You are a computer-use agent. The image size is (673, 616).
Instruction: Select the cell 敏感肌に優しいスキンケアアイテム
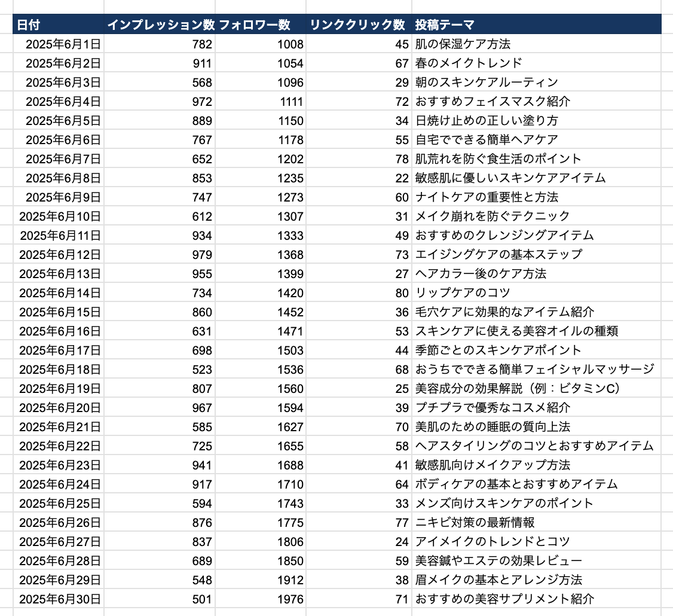pyautogui.click(x=537, y=178)
